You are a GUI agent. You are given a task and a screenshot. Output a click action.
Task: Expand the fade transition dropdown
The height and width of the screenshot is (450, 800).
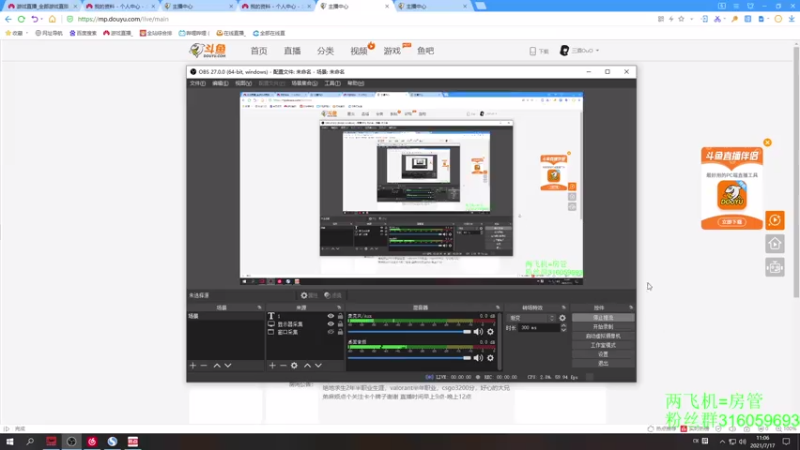[x=531, y=318]
